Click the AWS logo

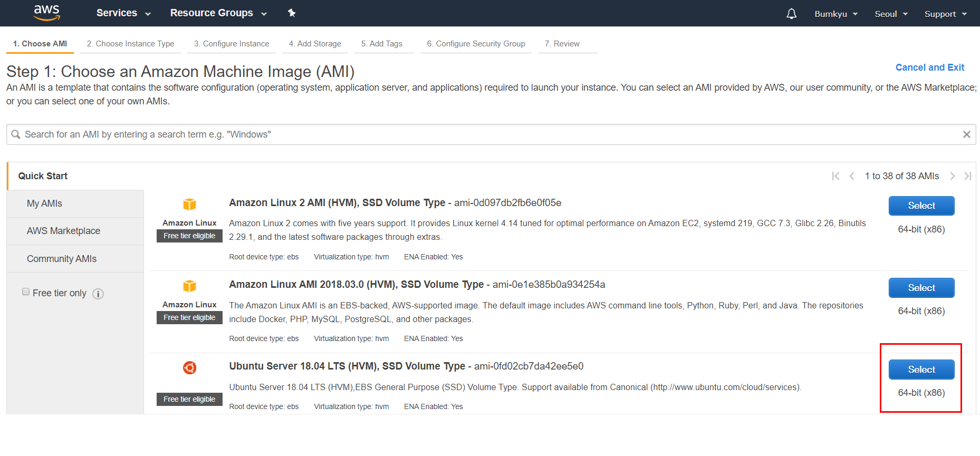coord(47,13)
